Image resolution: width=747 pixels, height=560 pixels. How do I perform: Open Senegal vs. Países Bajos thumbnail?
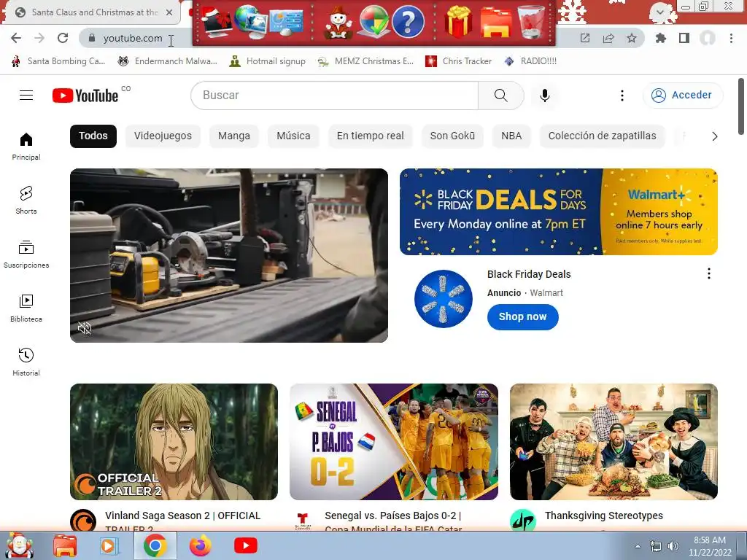click(394, 442)
